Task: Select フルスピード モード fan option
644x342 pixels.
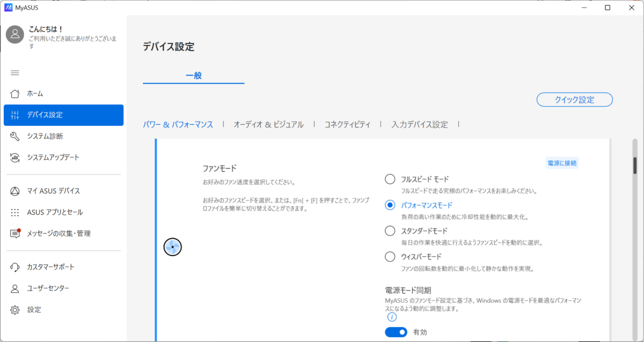Action: [x=390, y=179]
